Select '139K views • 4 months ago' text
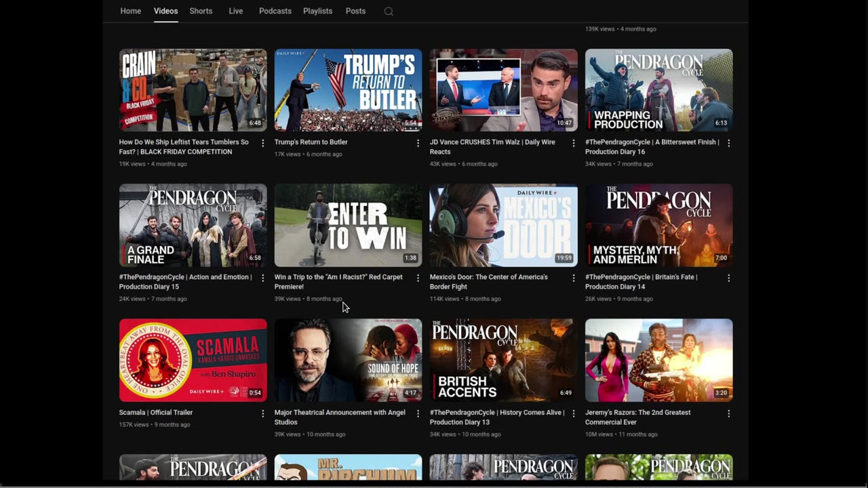868x488 pixels. click(620, 29)
